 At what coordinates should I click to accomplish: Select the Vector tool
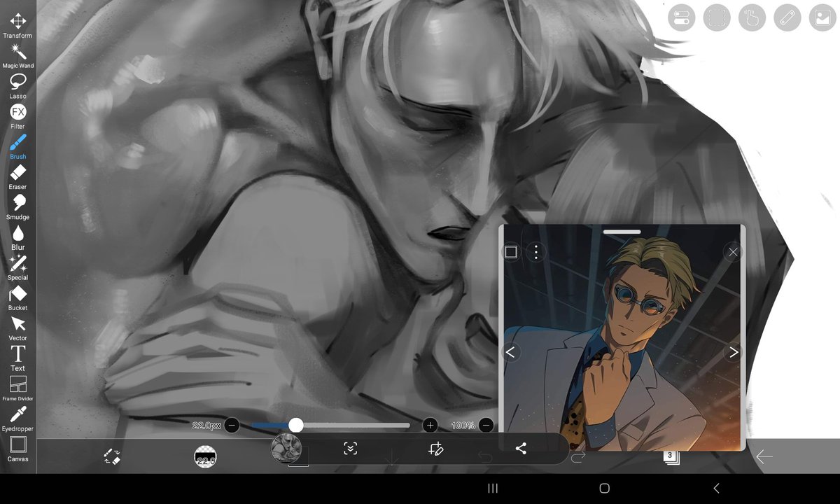coord(17,328)
